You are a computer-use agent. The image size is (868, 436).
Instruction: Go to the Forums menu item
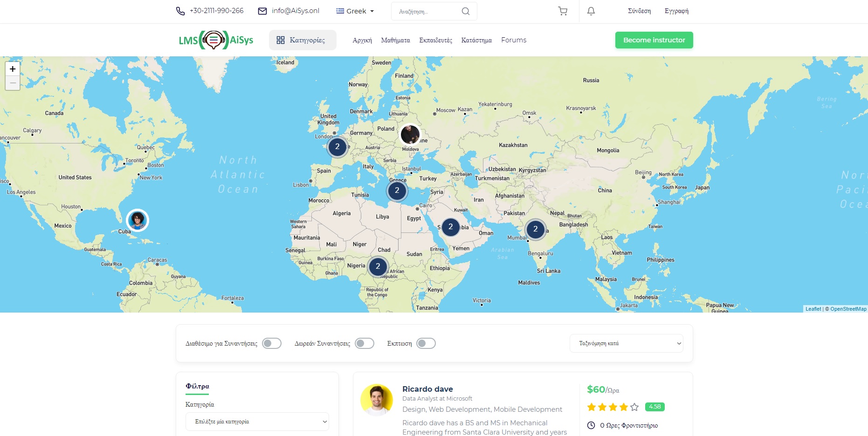[x=513, y=40]
